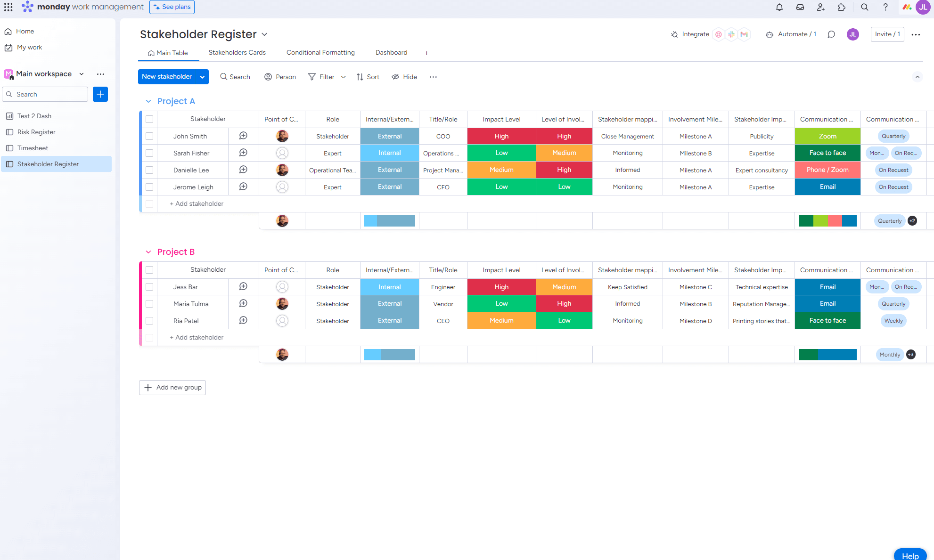This screenshot has width=934, height=560.
Task: Select all rows in Project A header checkbox
Action: 149,119
